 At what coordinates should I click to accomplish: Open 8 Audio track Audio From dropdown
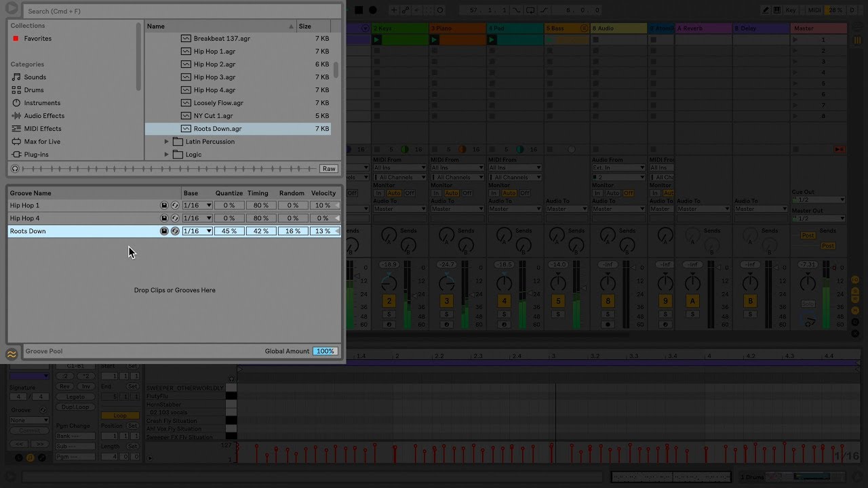(618, 167)
